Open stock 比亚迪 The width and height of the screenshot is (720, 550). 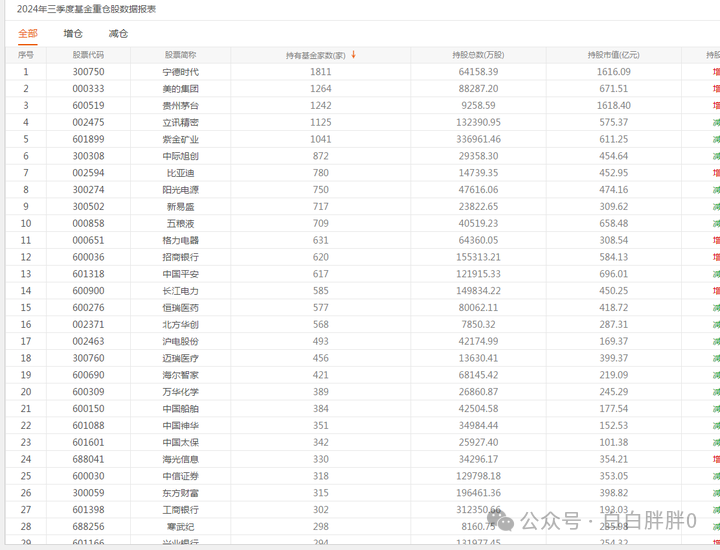[180, 173]
